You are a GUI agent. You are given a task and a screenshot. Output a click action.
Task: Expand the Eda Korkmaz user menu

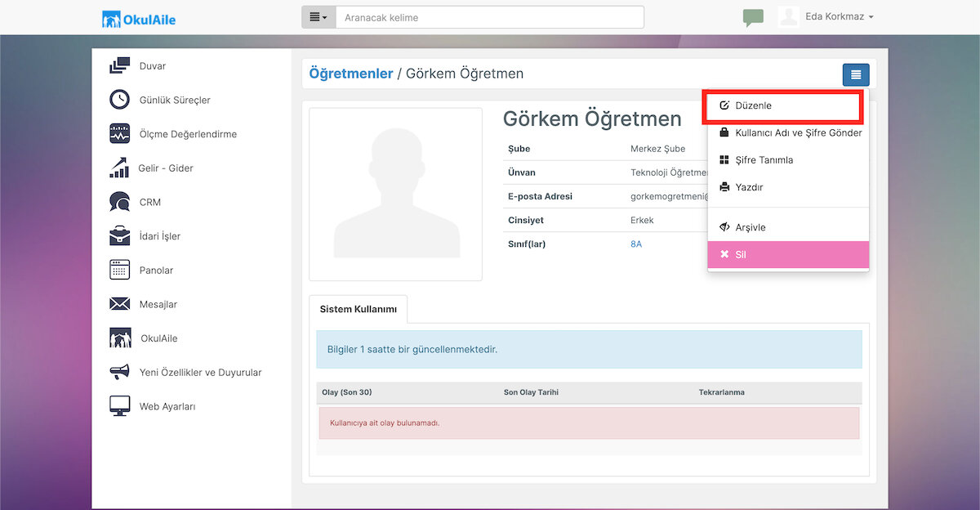840,17
